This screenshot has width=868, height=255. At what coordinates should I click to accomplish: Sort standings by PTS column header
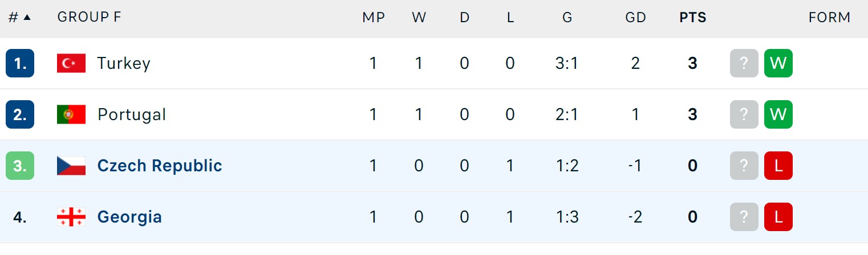[692, 18]
